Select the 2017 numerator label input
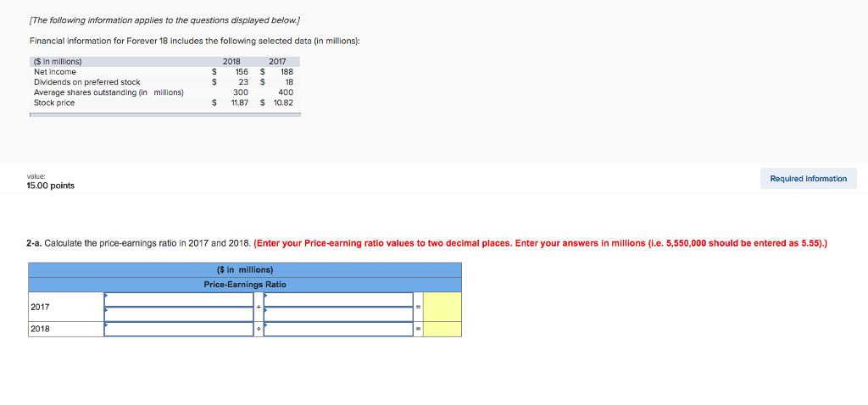Image resolution: width=868 pixels, height=405 pixels. tap(179, 299)
